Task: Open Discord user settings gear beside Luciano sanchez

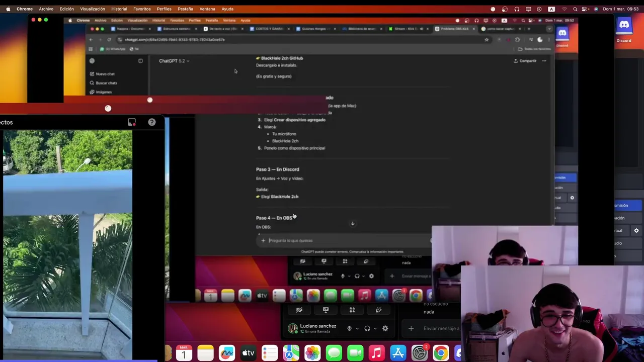Action: tap(385, 328)
